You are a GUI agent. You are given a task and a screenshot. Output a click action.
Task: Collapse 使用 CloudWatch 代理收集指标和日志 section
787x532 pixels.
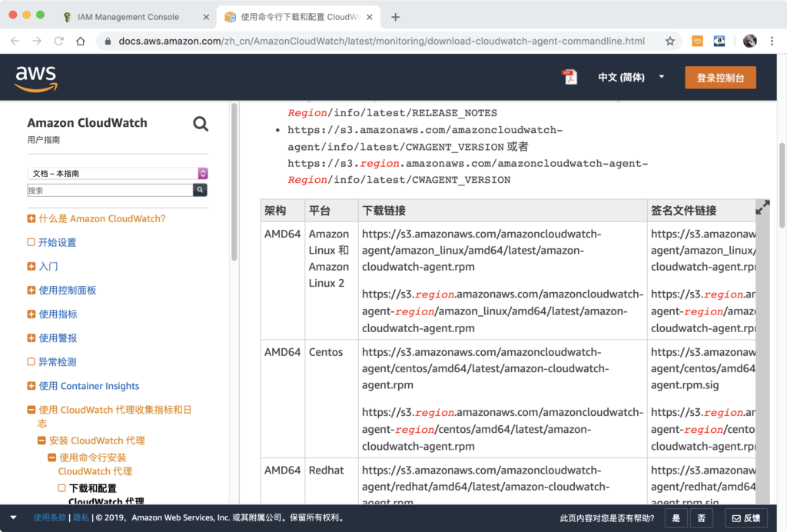(31, 410)
